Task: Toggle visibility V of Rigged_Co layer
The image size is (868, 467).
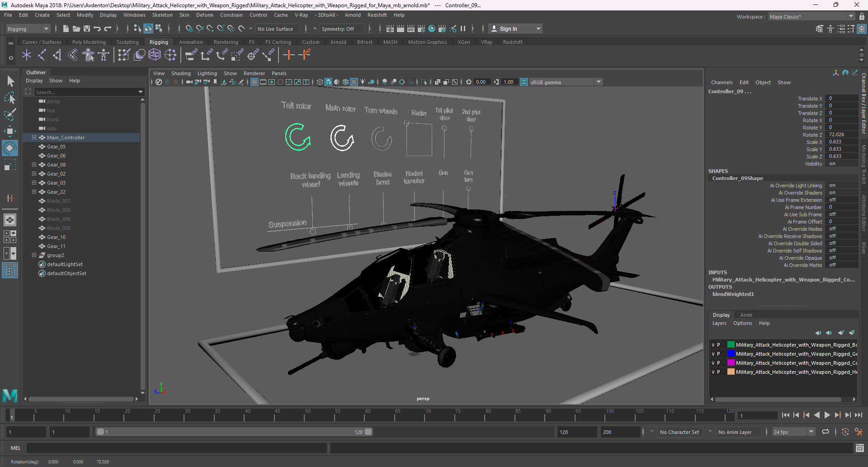Action: coord(713,363)
